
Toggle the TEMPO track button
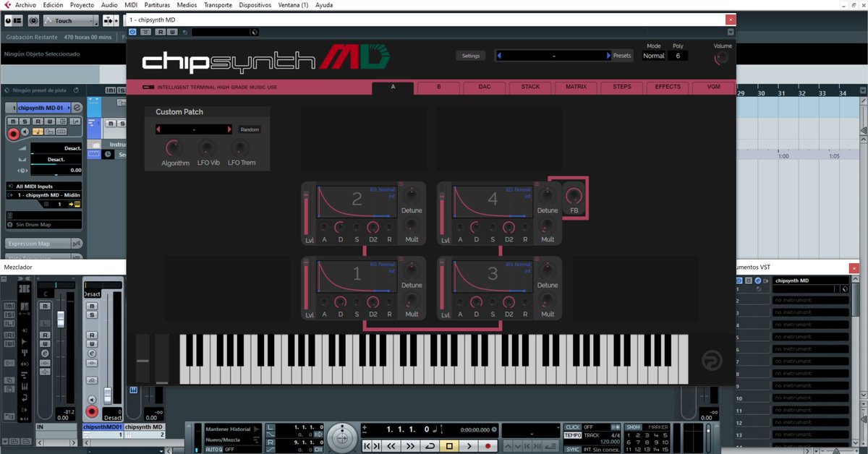pyautogui.click(x=573, y=435)
